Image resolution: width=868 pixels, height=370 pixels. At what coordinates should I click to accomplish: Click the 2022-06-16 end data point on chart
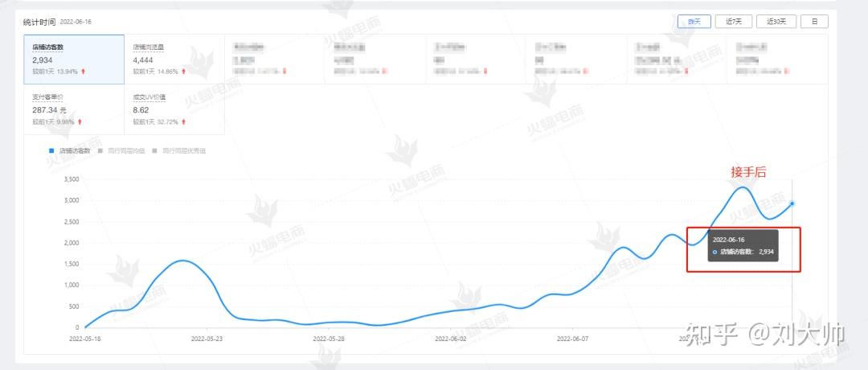[792, 203]
